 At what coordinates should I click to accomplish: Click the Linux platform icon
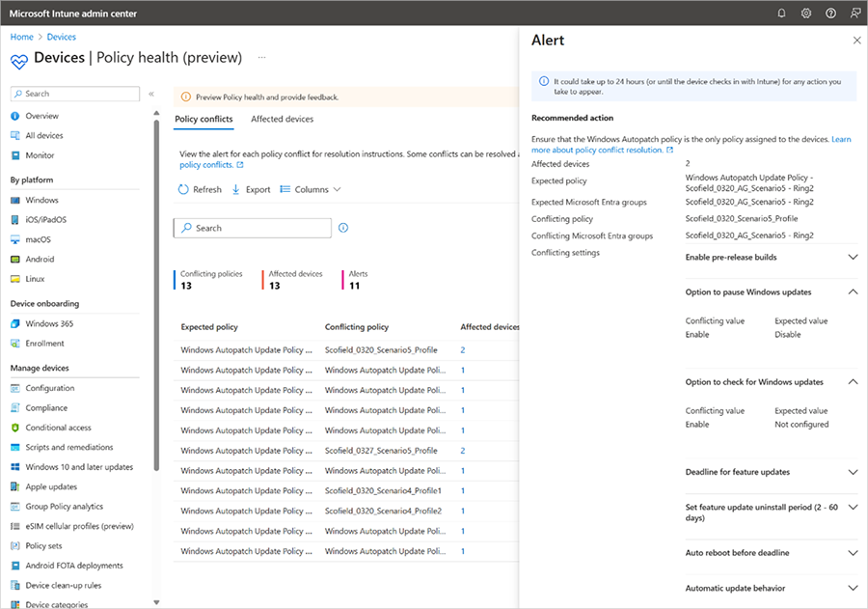coord(14,279)
